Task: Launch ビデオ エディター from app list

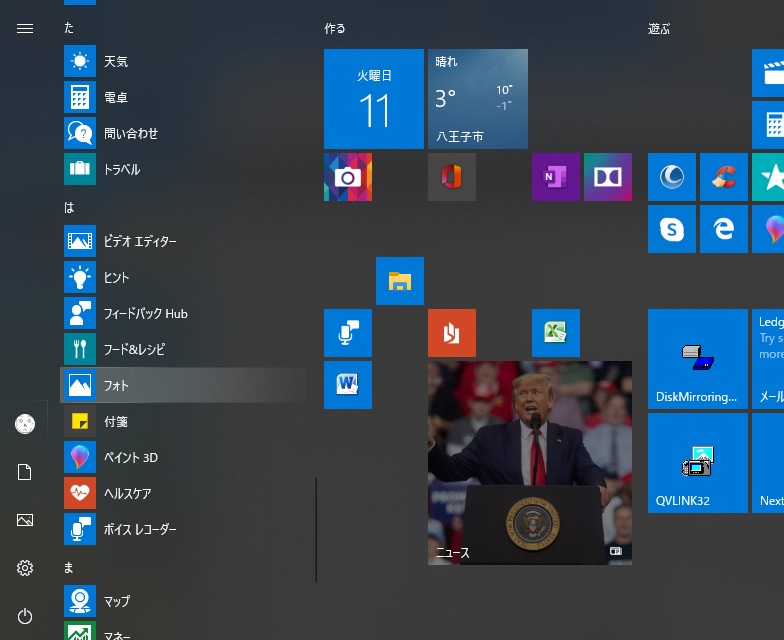Action: [185, 241]
